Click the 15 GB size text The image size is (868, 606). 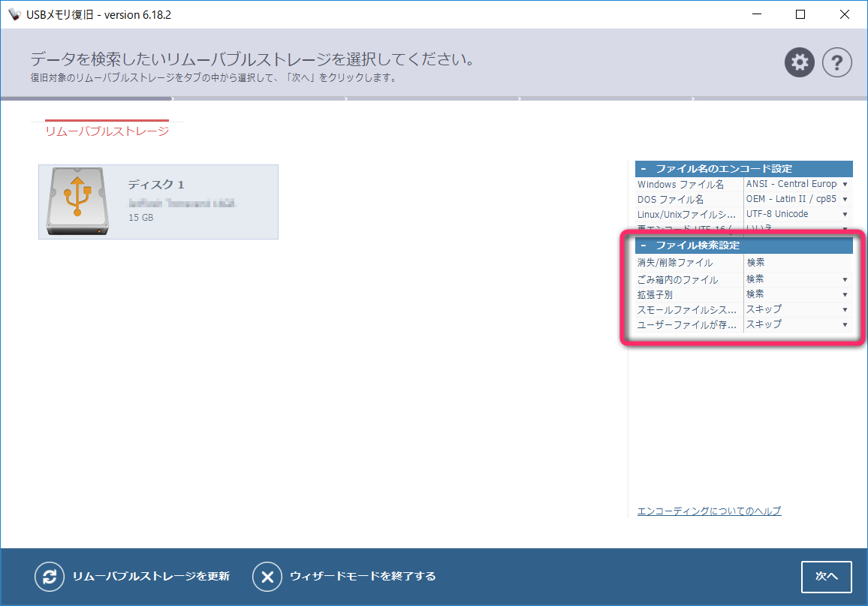tap(141, 218)
